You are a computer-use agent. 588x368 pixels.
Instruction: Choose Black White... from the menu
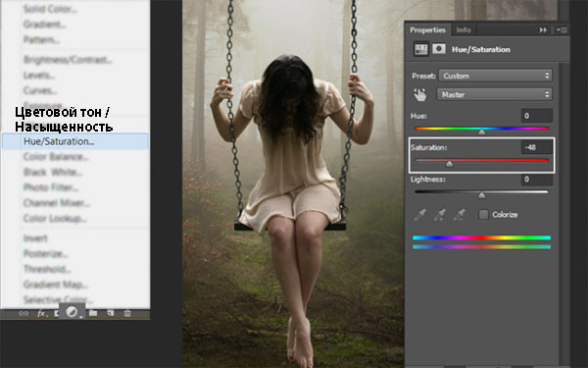coord(53,172)
